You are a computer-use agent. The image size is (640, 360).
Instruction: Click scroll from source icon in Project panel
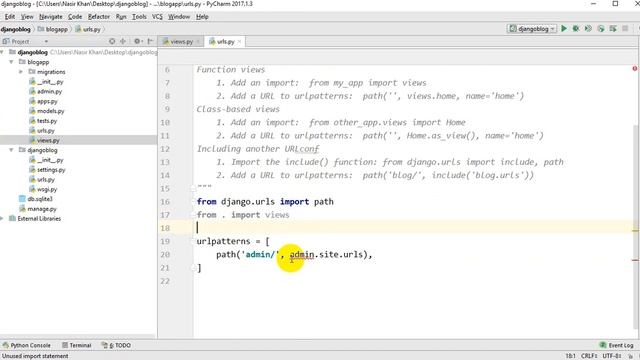[112, 41]
